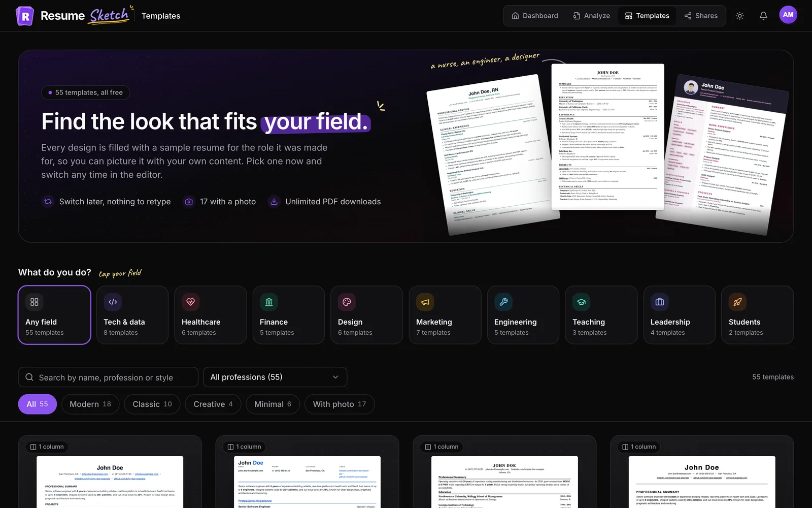Click the Engineering wrench icon

503,302
